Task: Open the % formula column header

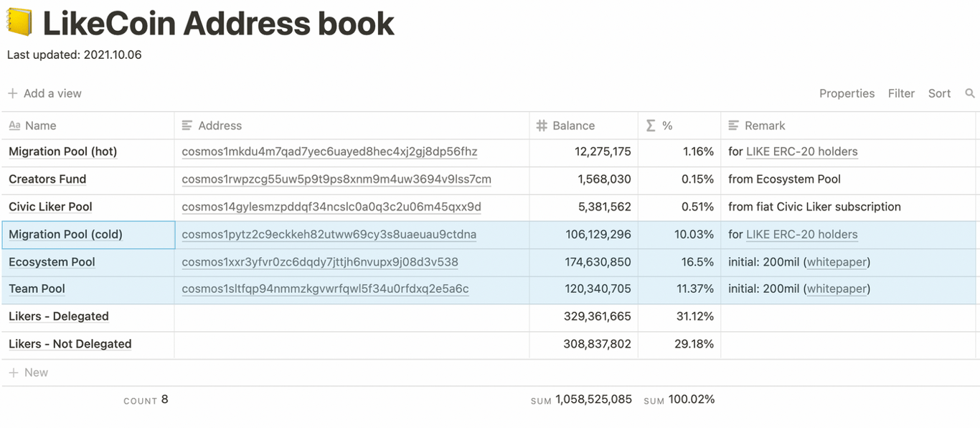Action: tap(679, 126)
